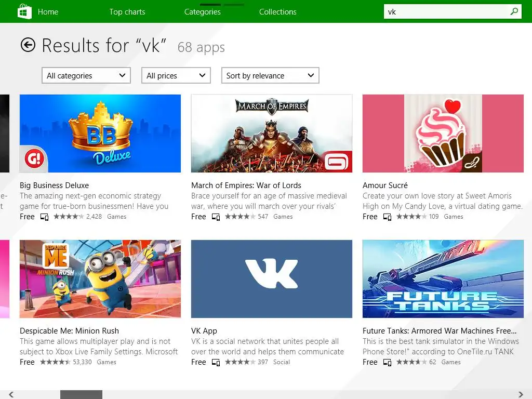Click the Windows Store bag logo
The image size is (532, 399).
tap(24, 11)
